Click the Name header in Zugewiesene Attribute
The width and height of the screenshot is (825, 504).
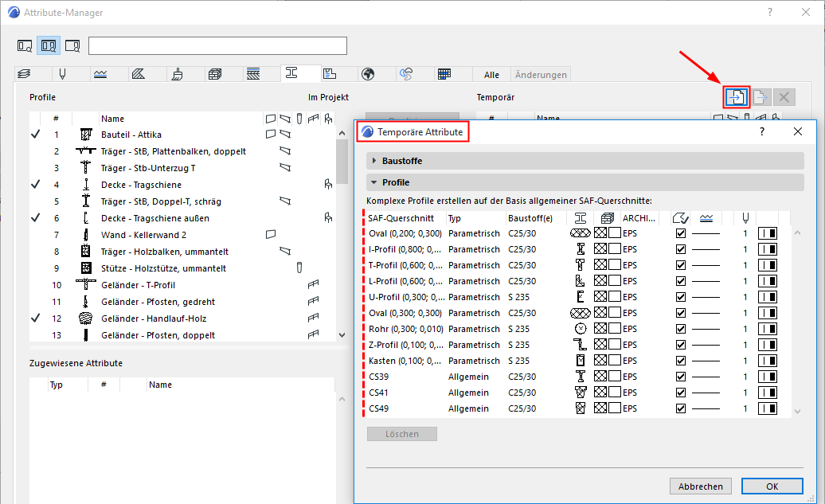tap(161, 385)
